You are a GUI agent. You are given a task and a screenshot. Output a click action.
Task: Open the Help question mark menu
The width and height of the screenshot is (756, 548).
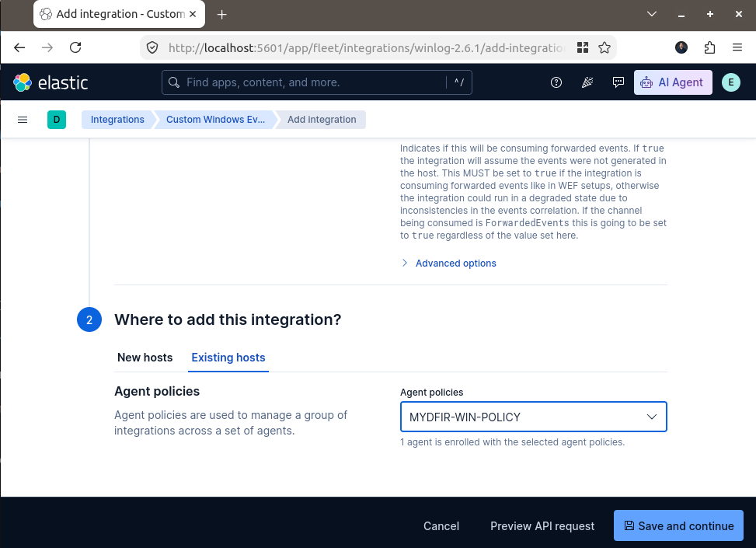click(x=556, y=82)
